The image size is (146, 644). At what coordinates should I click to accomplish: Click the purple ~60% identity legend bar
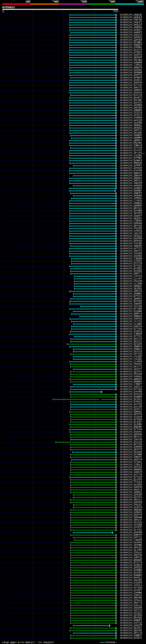[x=73, y=4]
